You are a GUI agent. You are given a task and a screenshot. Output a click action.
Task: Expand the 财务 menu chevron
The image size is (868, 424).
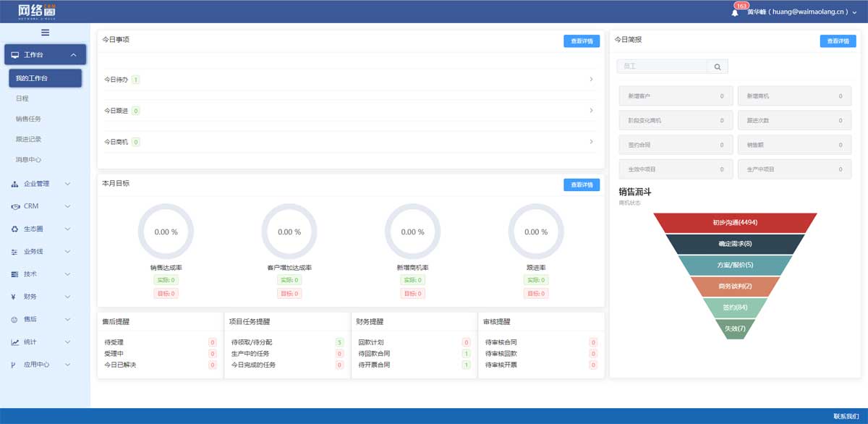pos(68,297)
